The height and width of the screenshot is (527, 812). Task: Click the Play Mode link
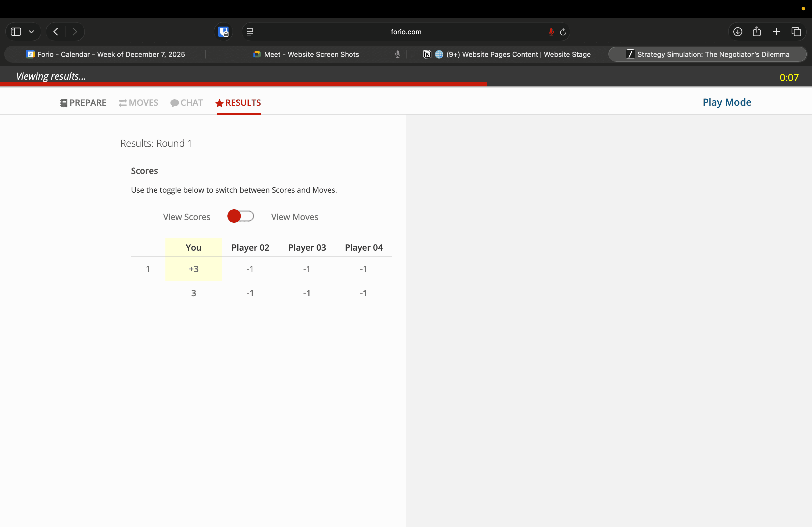[727, 102]
